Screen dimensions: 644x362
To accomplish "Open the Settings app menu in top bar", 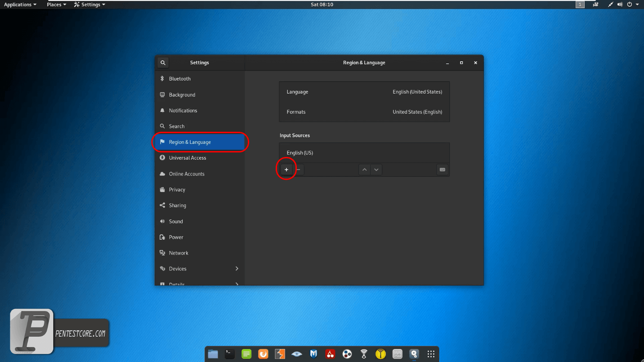I will click(x=89, y=4).
